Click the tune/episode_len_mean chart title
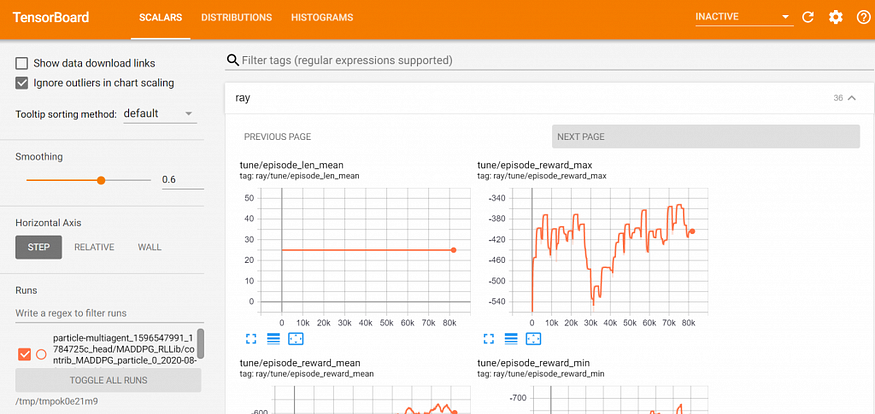This screenshot has height=414, width=875. pos(291,165)
